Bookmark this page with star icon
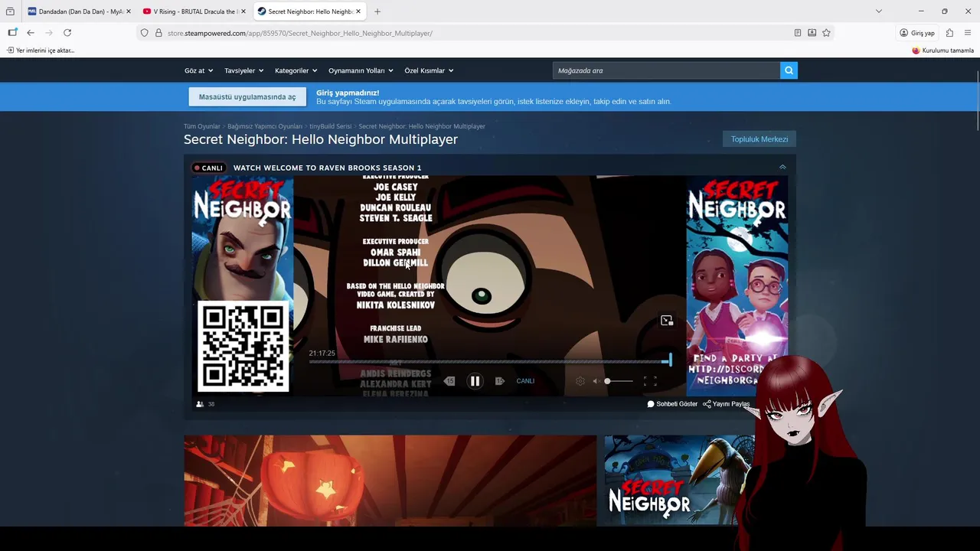 pyautogui.click(x=826, y=33)
